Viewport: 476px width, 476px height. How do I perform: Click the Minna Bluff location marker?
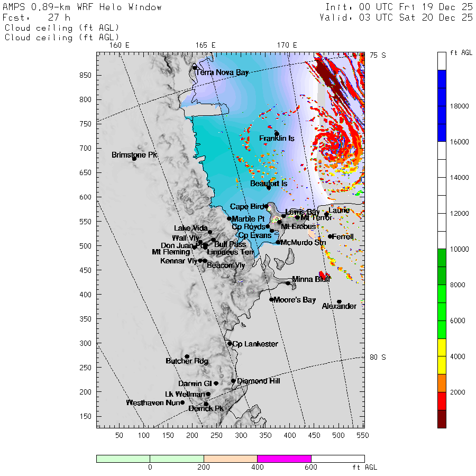(x=288, y=283)
